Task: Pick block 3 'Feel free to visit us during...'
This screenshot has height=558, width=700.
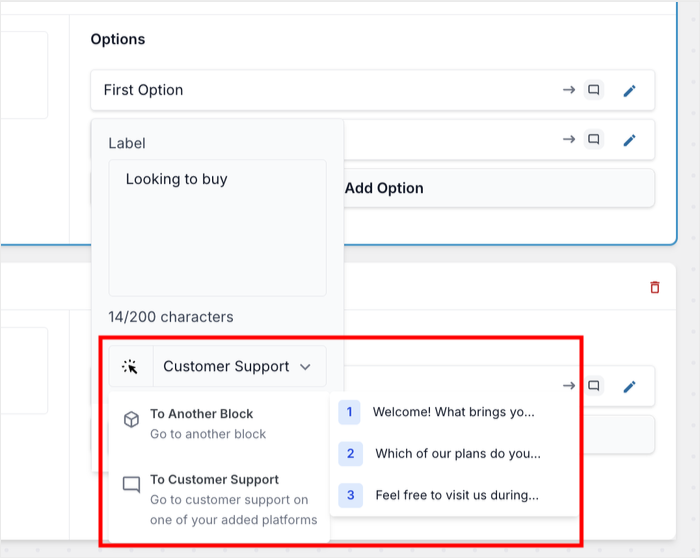Action: click(x=456, y=495)
